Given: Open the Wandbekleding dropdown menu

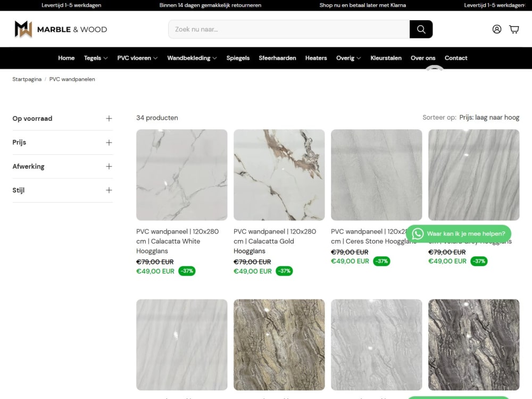Looking at the screenshot, I should (x=192, y=58).
